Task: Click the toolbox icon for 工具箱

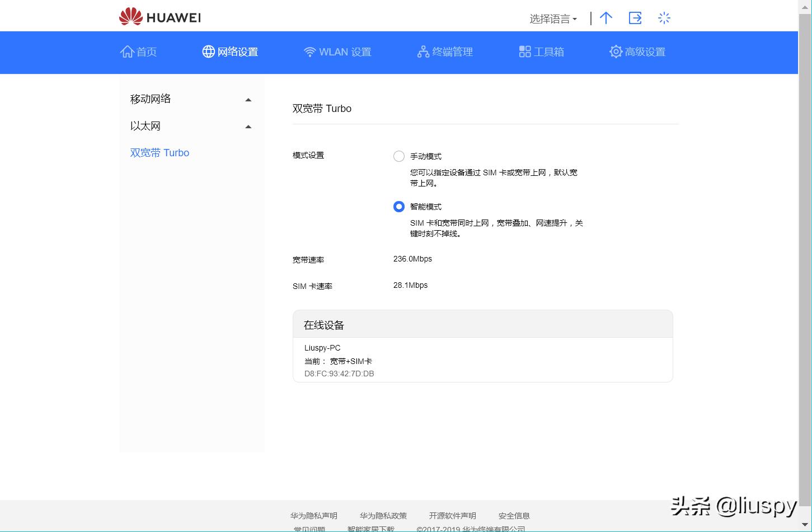Action: (x=525, y=51)
